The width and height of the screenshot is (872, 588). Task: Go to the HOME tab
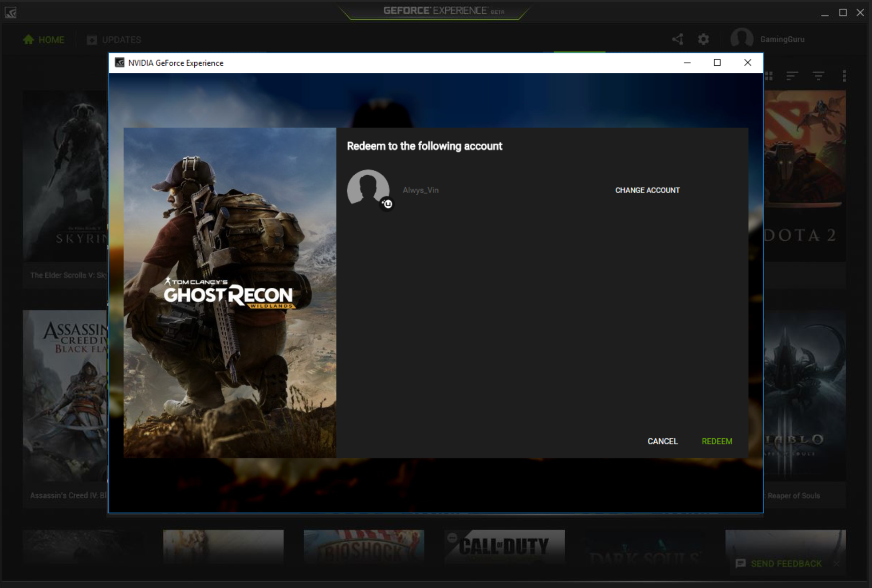click(44, 40)
